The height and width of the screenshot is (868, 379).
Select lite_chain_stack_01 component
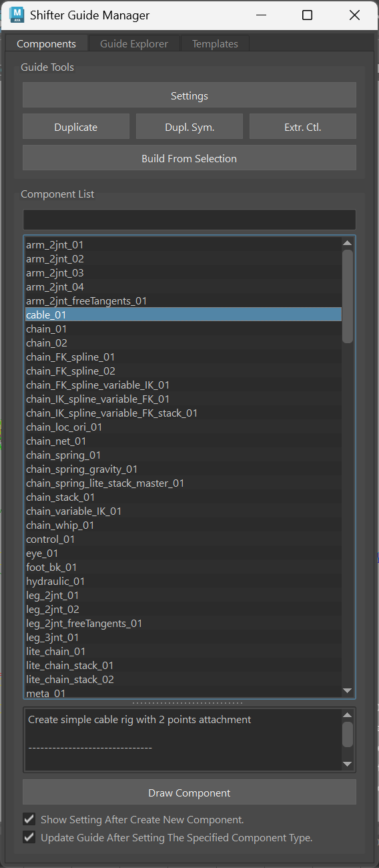coord(183,666)
